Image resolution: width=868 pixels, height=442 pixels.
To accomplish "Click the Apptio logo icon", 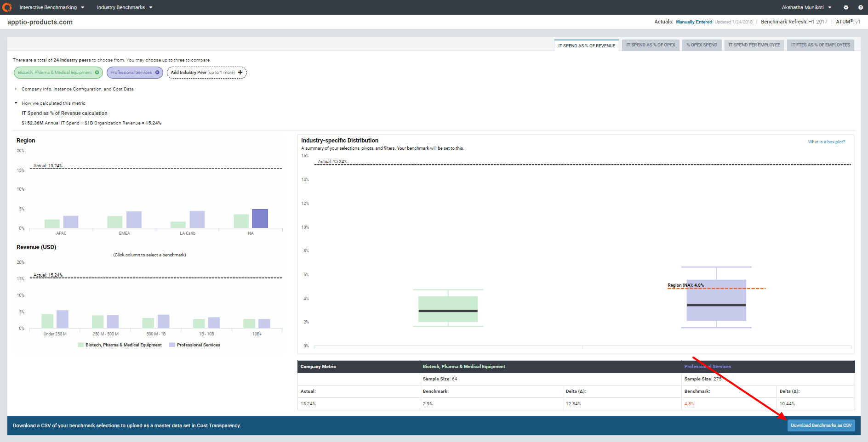I will pos(7,7).
